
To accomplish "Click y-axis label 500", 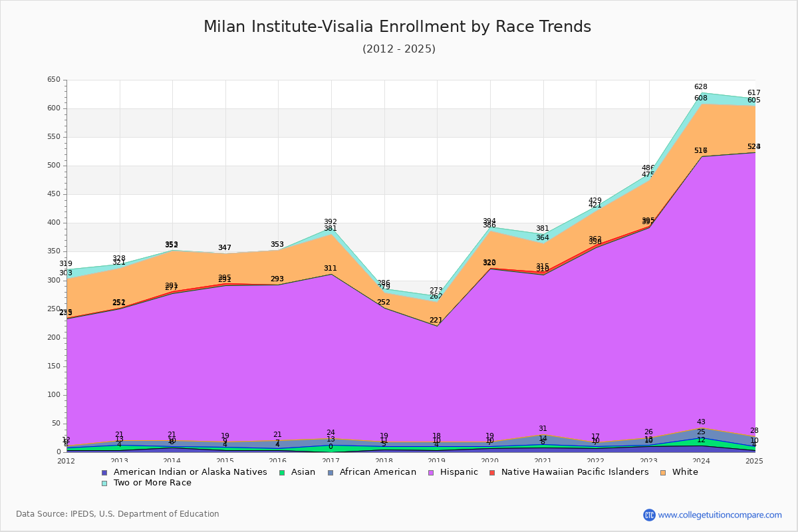I will (x=54, y=166).
